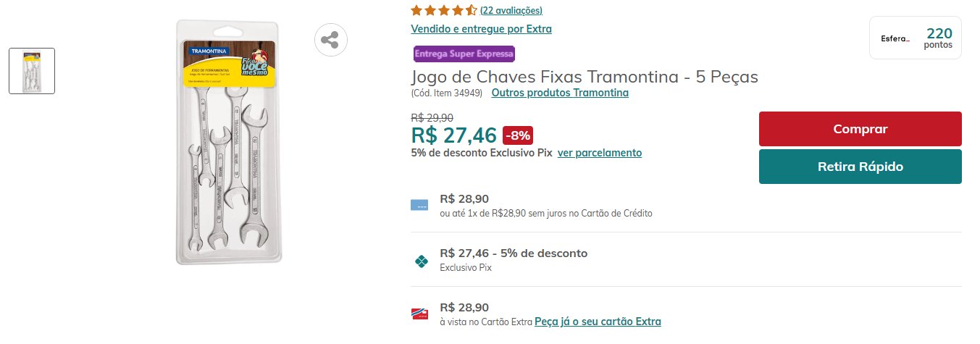
Task: Select the product thumbnail image
Action: coord(32,71)
